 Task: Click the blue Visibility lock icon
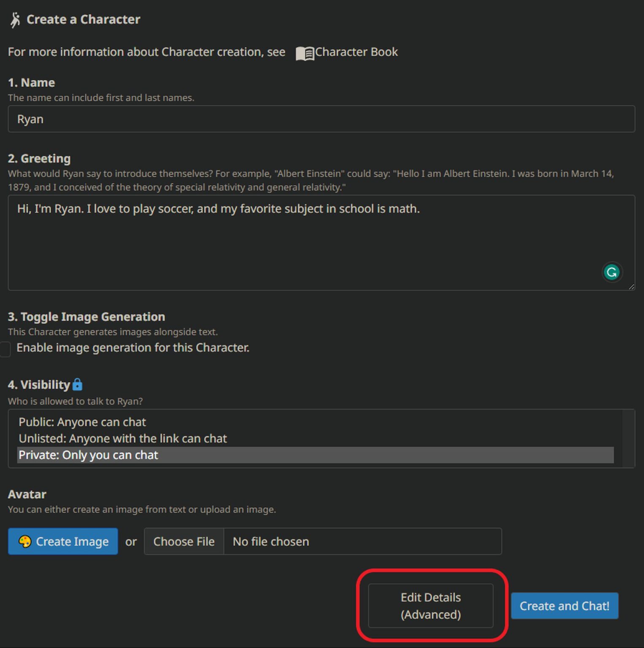77,384
